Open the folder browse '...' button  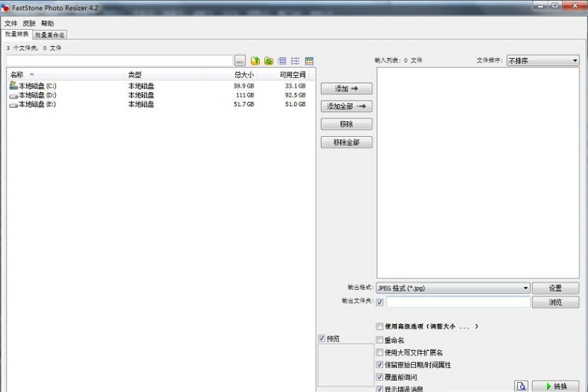[x=240, y=60]
